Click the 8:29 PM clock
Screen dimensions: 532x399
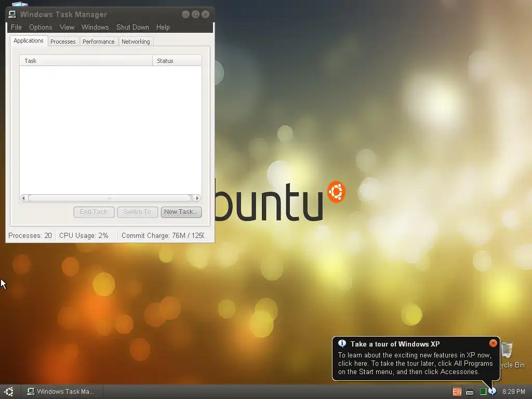click(x=513, y=392)
